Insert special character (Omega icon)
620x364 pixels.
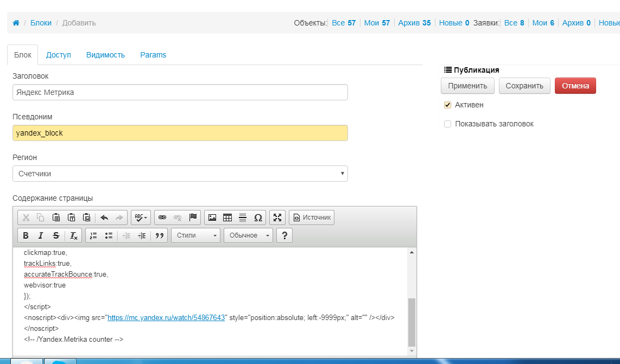click(258, 218)
